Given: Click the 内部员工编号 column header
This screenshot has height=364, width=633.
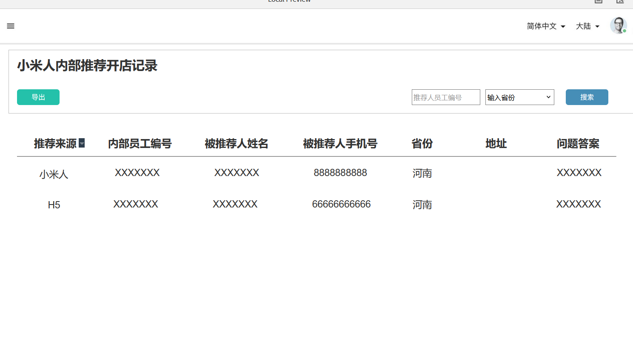Looking at the screenshot, I should click(140, 144).
